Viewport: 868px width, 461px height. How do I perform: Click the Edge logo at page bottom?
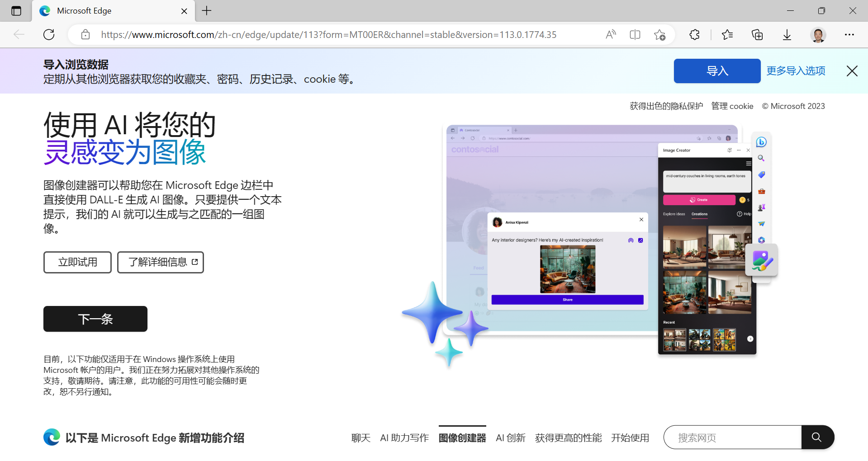click(x=52, y=437)
